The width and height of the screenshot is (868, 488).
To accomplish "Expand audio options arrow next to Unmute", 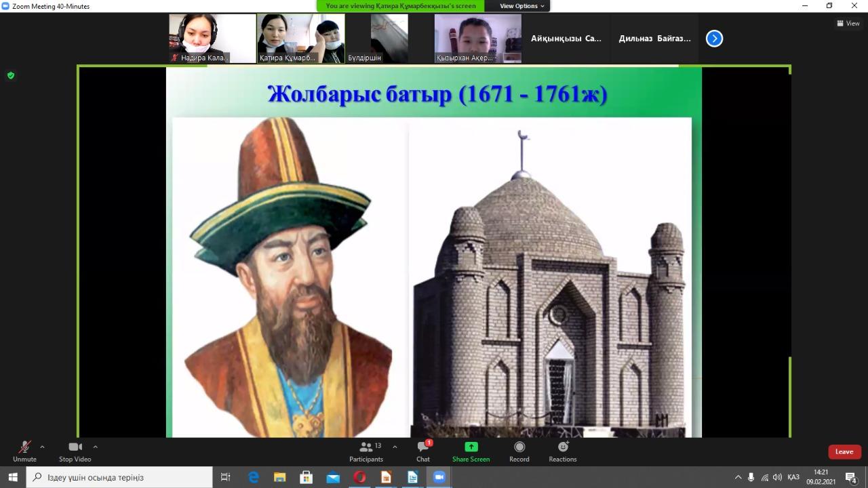I will (42, 447).
